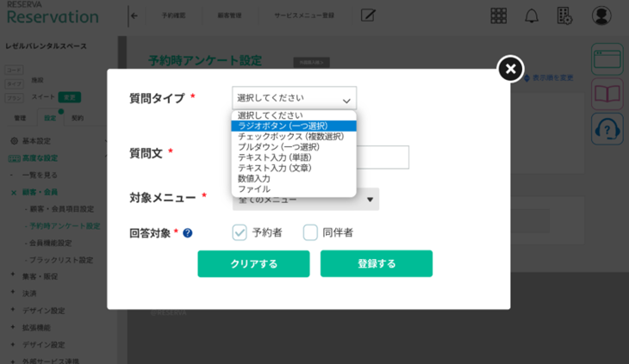This screenshot has width=629, height=364.
Task: Enable the 同伴者 checkbox
Action: pos(310,232)
